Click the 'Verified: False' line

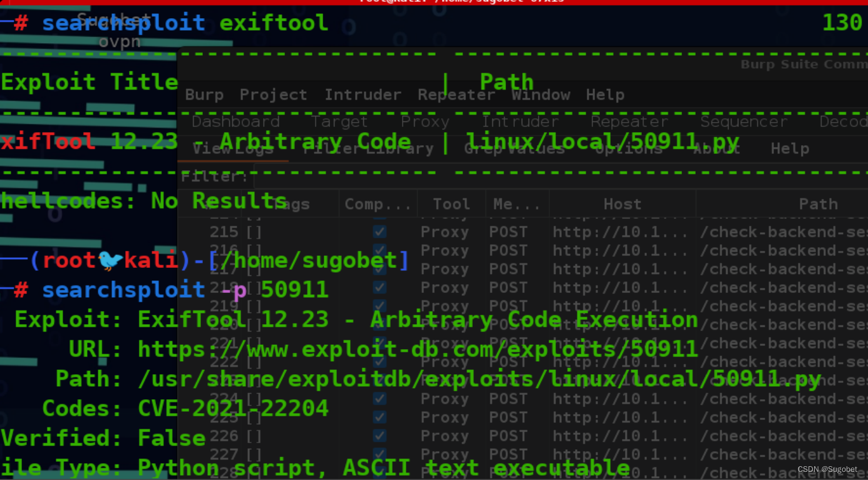click(x=103, y=438)
